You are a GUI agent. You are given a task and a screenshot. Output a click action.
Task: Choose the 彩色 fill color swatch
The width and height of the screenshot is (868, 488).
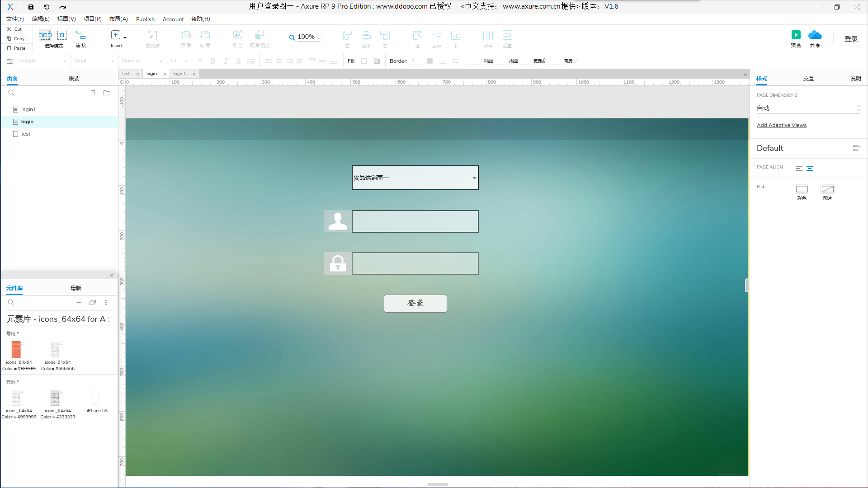(x=802, y=189)
